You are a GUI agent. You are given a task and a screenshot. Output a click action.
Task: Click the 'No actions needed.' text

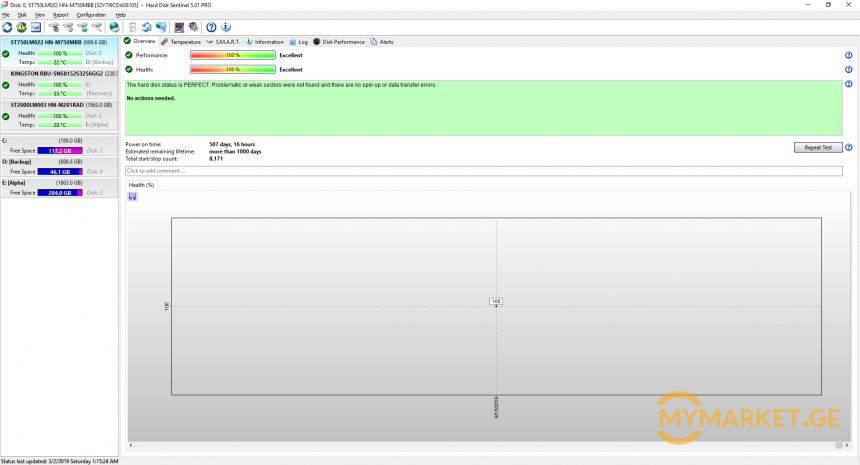151,98
